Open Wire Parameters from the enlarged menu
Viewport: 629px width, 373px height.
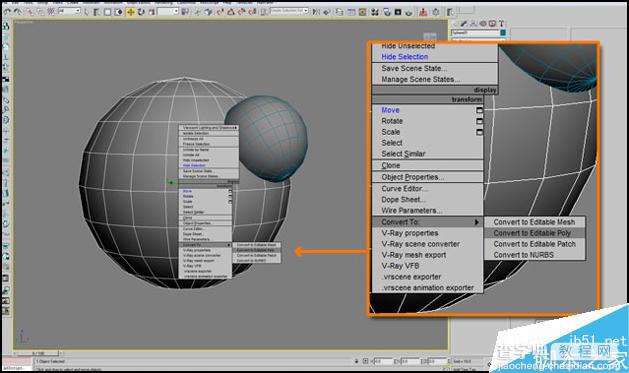(412, 210)
